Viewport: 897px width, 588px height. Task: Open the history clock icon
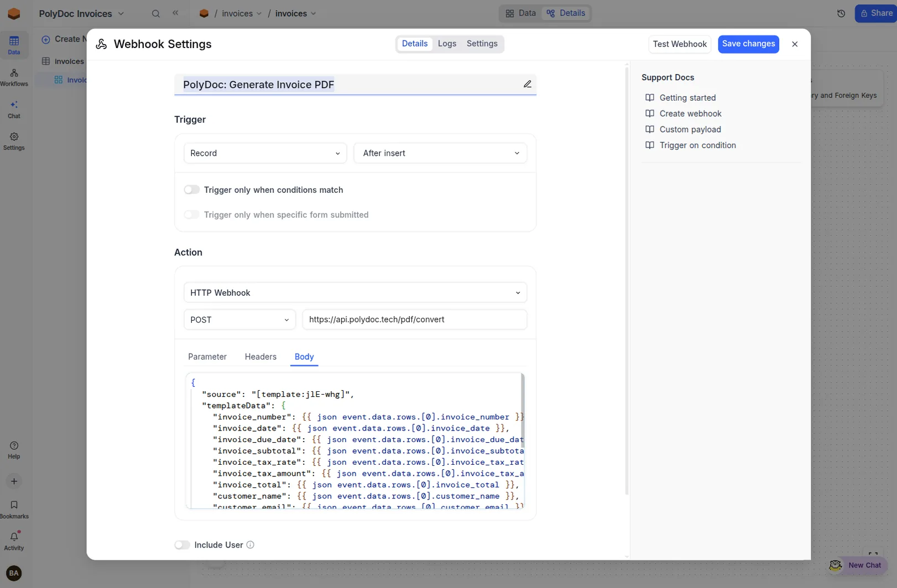click(x=841, y=13)
